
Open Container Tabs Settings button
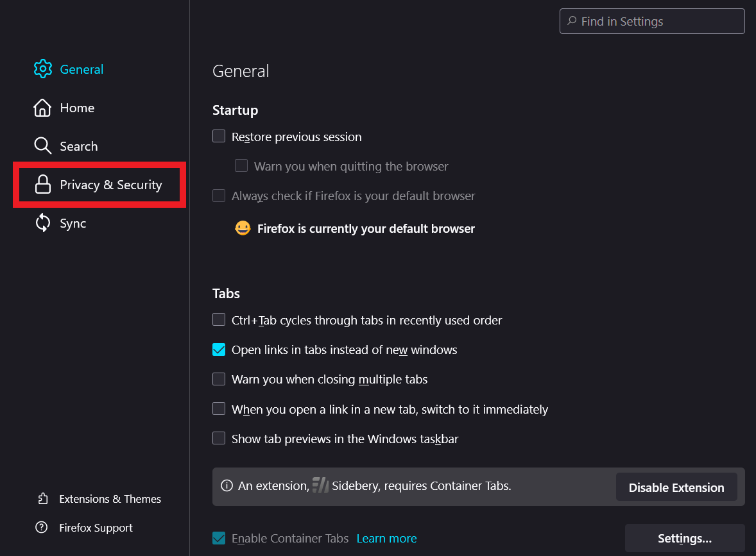(x=684, y=538)
